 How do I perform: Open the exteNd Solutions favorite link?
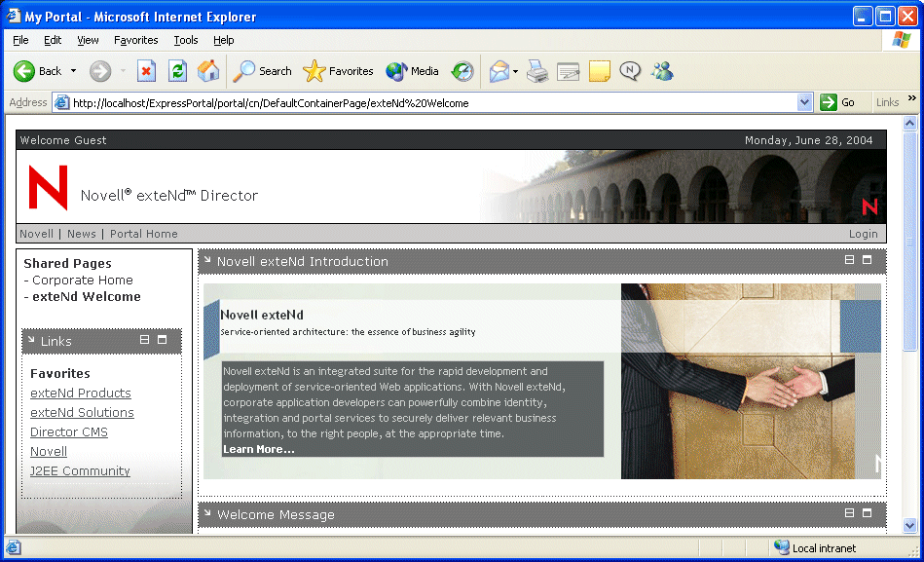point(82,412)
